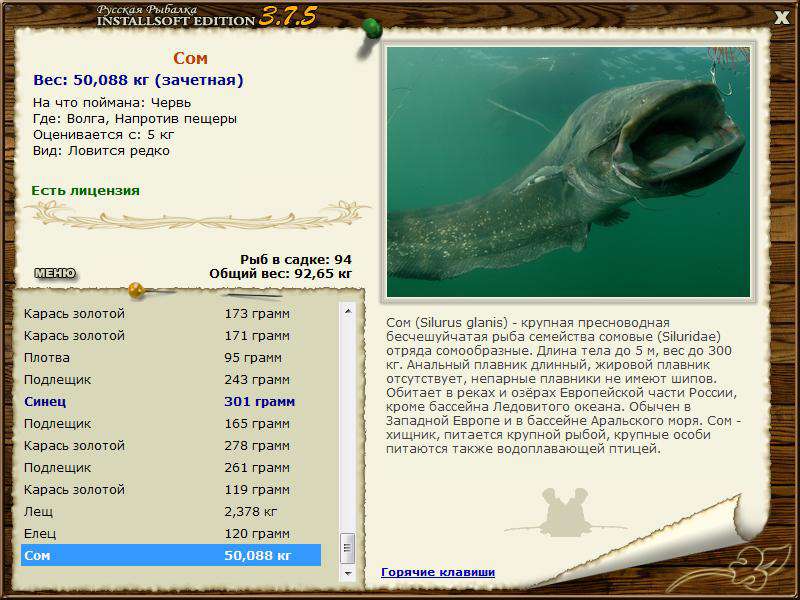This screenshot has height=600, width=800.
Task: Select Карась золотой 173 грамм row
Action: click(171, 313)
